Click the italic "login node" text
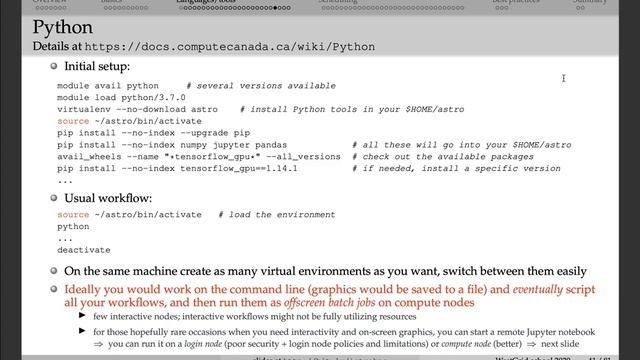 (x=203, y=344)
